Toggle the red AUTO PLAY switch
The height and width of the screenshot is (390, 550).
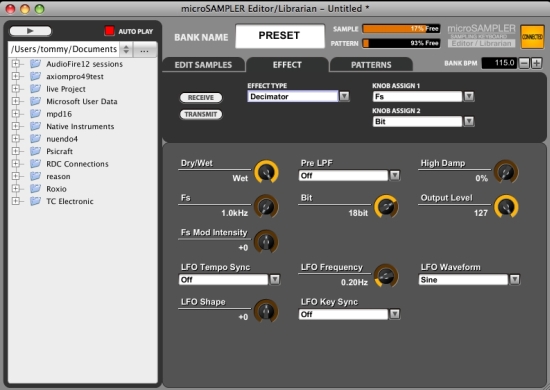click(x=109, y=31)
